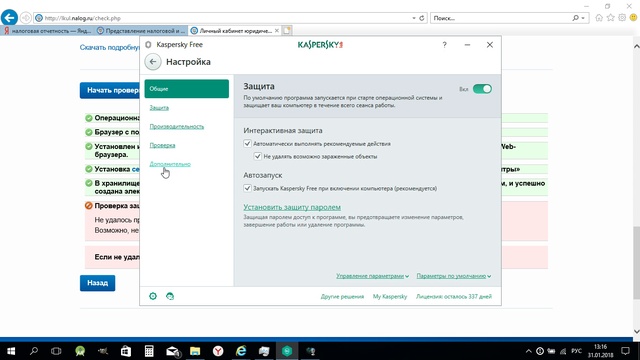Uncheck 'Автоматически выполнять рекомендуемые действия'
The image size is (640, 360).
(x=247, y=144)
